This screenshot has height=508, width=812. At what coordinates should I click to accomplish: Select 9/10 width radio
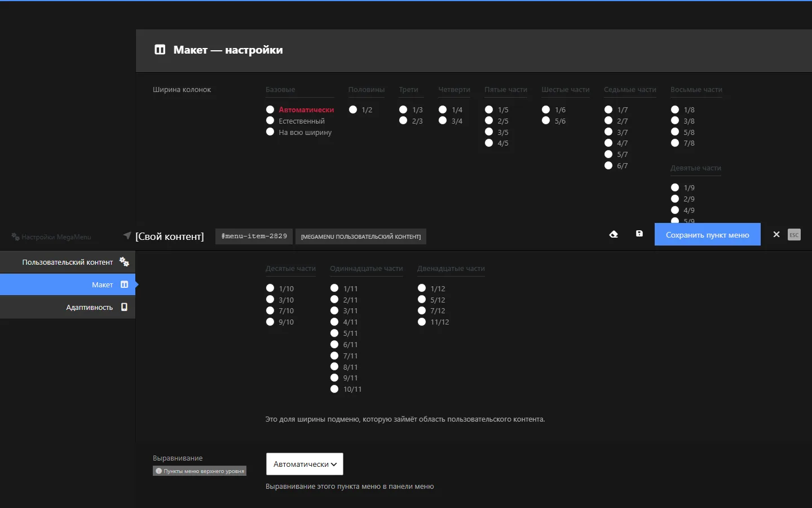pos(270,322)
